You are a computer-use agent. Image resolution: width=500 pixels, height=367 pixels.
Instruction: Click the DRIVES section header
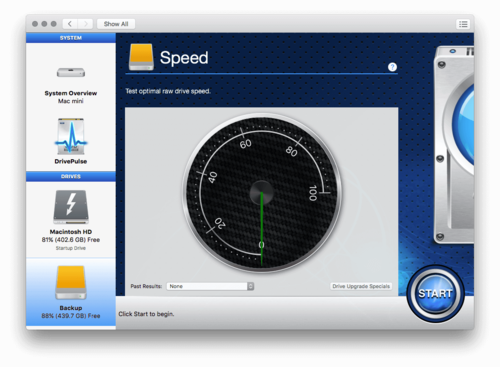(x=71, y=176)
